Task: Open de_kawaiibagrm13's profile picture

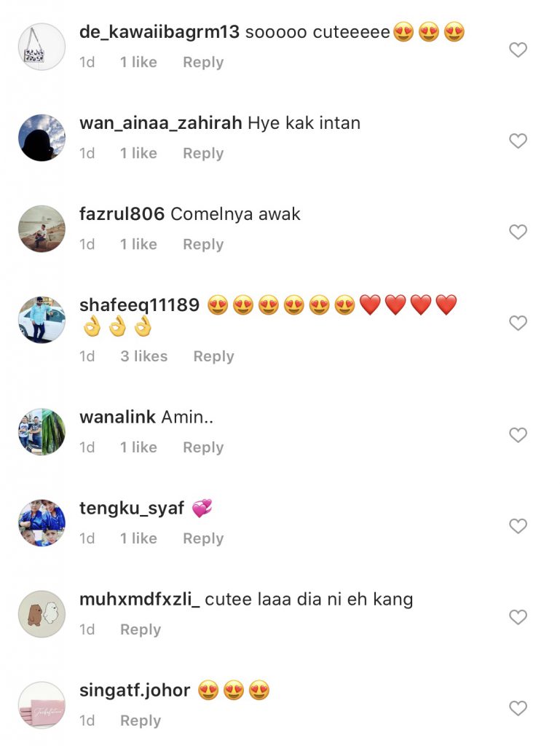Action: [42, 47]
